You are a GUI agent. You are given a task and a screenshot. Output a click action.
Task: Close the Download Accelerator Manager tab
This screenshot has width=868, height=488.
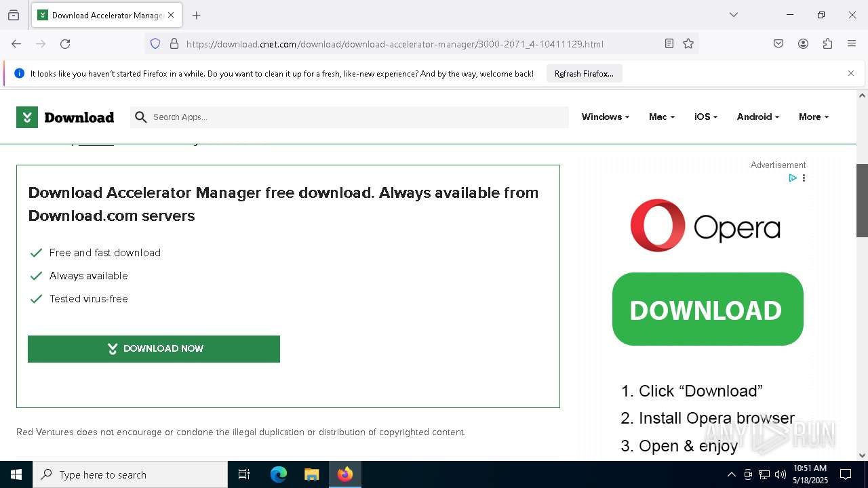[171, 15]
